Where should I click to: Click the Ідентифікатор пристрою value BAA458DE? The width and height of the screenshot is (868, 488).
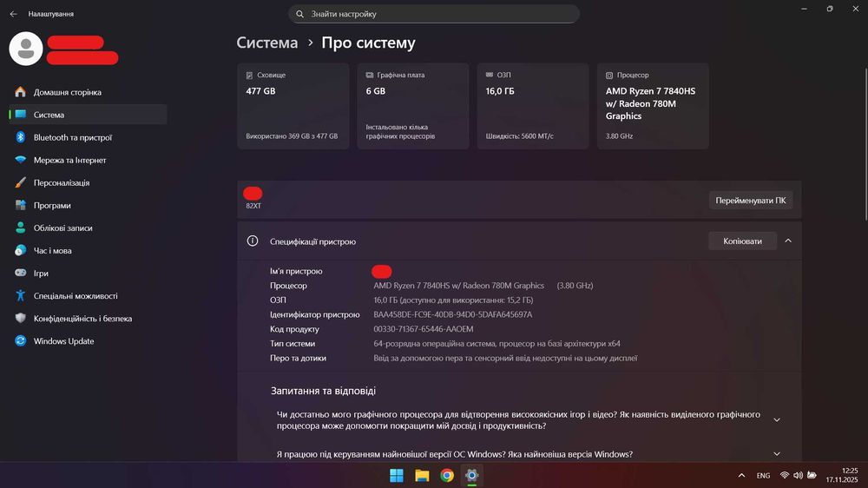(453, 314)
